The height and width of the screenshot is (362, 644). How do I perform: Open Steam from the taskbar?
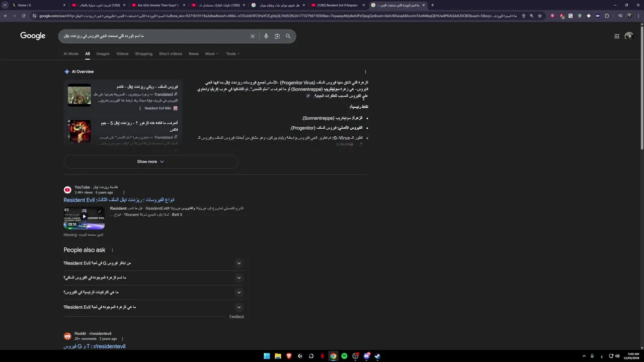(x=377, y=356)
